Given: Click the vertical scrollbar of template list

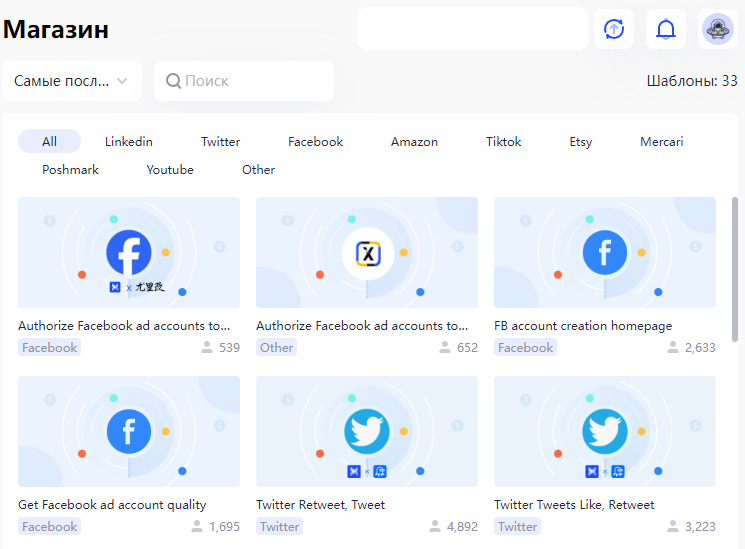Looking at the screenshot, I should coord(735,270).
